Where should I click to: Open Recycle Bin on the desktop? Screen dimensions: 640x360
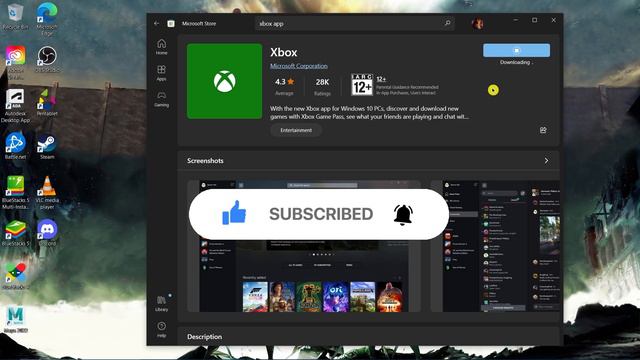(15, 17)
